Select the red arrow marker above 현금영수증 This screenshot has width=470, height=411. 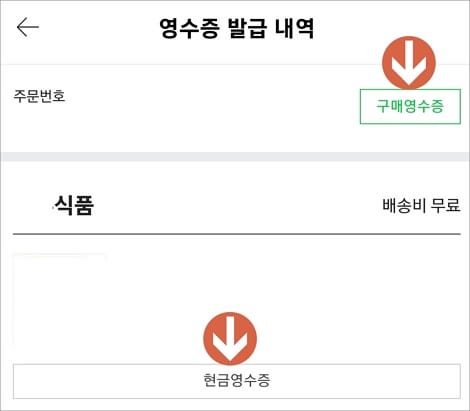point(230,338)
